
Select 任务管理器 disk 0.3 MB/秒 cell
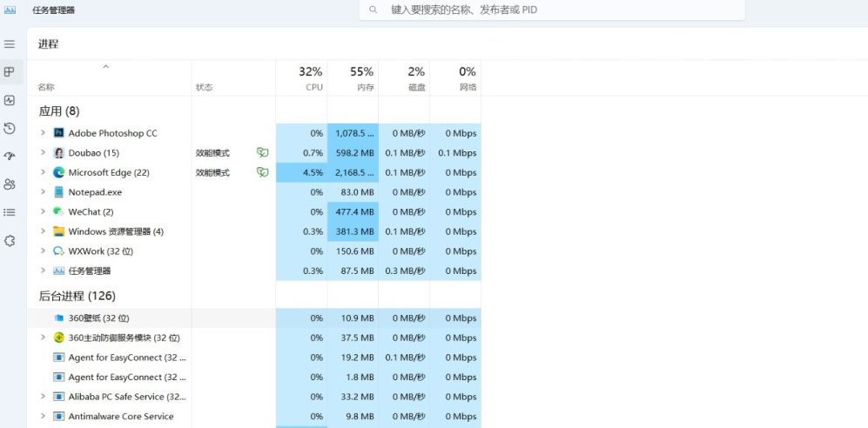pos(404,271)
